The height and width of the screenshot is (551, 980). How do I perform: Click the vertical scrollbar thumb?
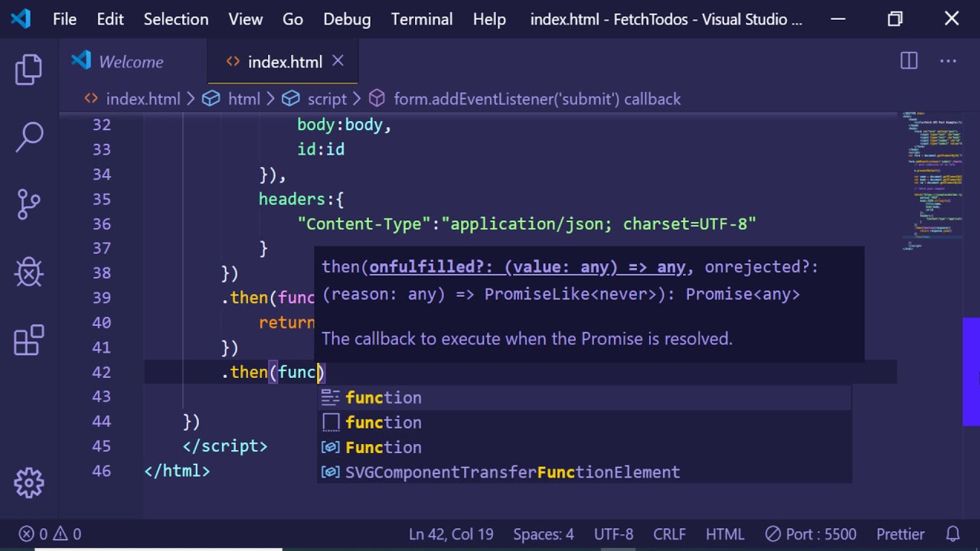click(x=971, y=371)
